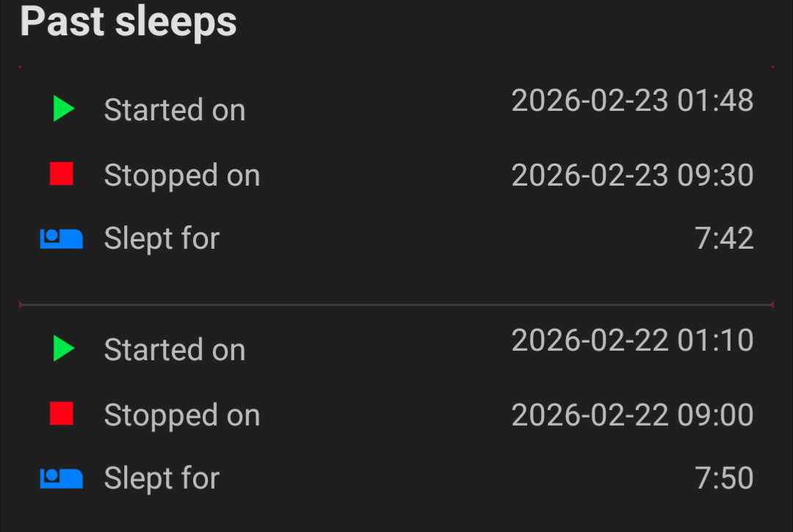Viewport: 793px width, 532px height.
Task: Click red stop icon for Feb 23 sleep
Action: tap(62, 174)
